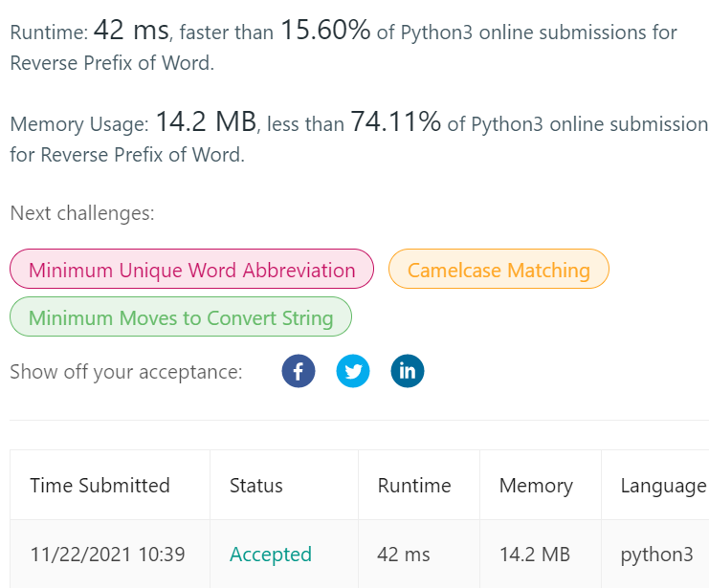This screenshot has width=709, height=588.
Task: Click the Memory column header
Action: point(536,486)
